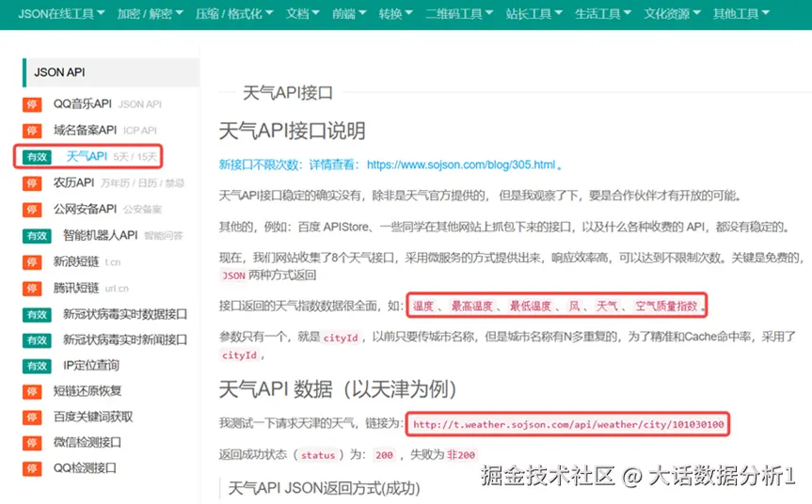Open the 文化资源 menu
Image resolution: width=812 pixels, height=504 pixels.
(672, 14)
